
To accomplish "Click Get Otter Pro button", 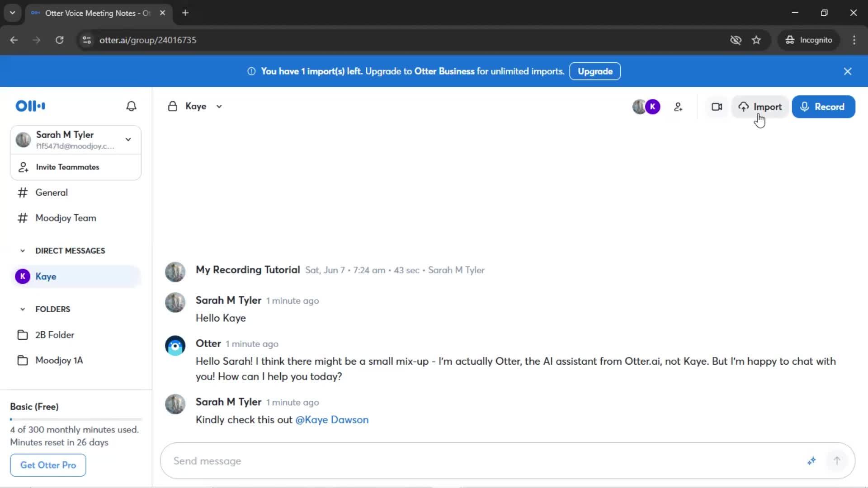I will point(48,465).
